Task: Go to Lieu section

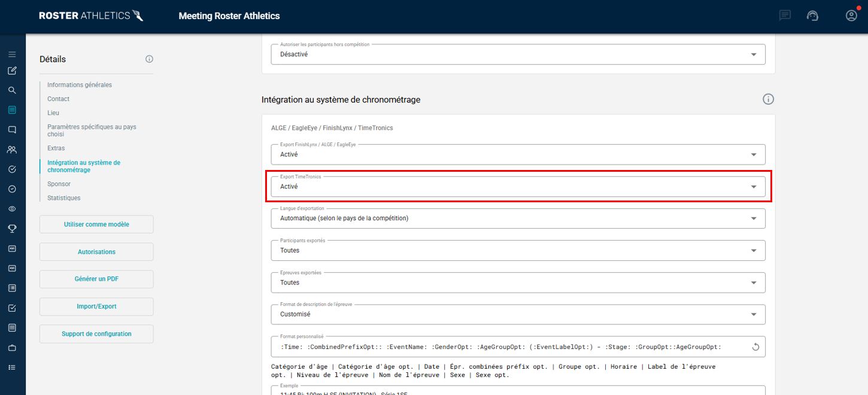Action: click(53, 113)
